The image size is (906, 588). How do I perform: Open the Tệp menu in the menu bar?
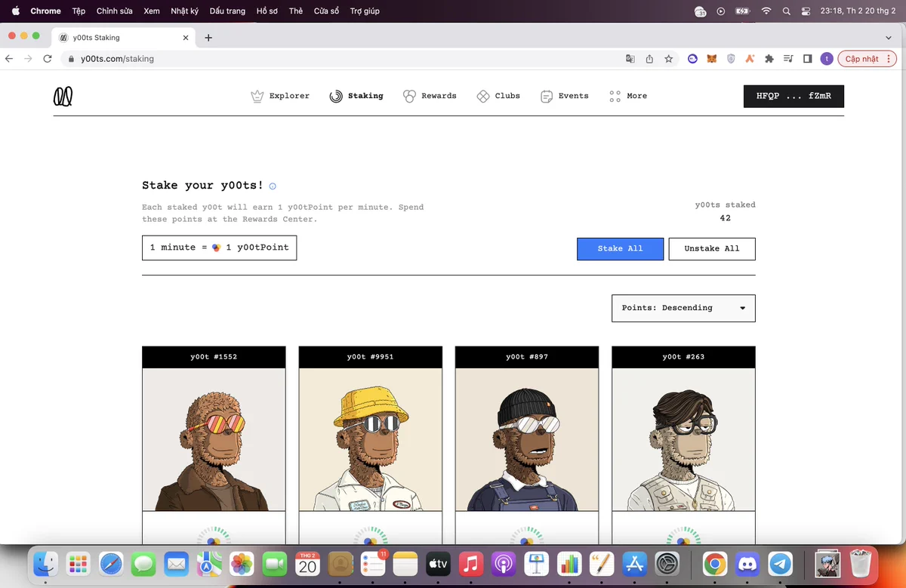pos(79,11)
